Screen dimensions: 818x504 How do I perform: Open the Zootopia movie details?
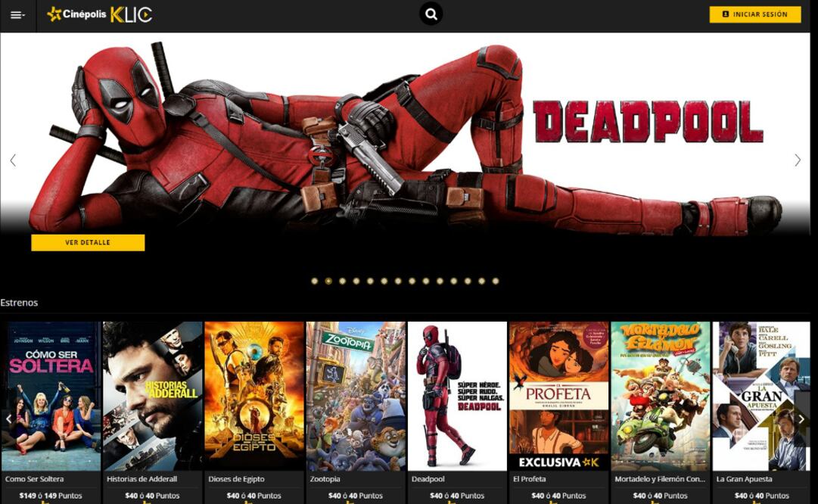[x=355, y=392]
